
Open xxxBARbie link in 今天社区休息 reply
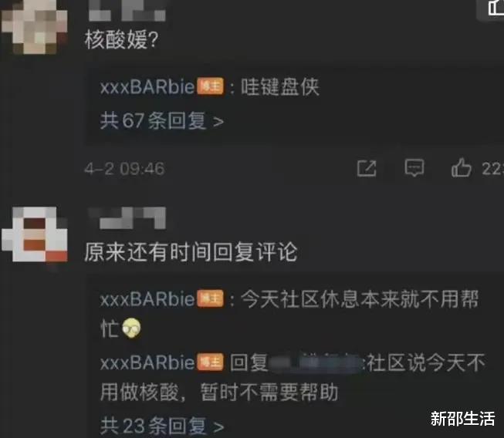[x=147, y=299]
